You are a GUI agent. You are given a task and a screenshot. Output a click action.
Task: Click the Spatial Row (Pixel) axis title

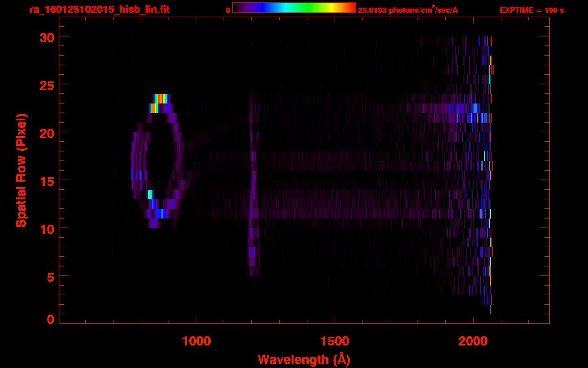point(22,171)
